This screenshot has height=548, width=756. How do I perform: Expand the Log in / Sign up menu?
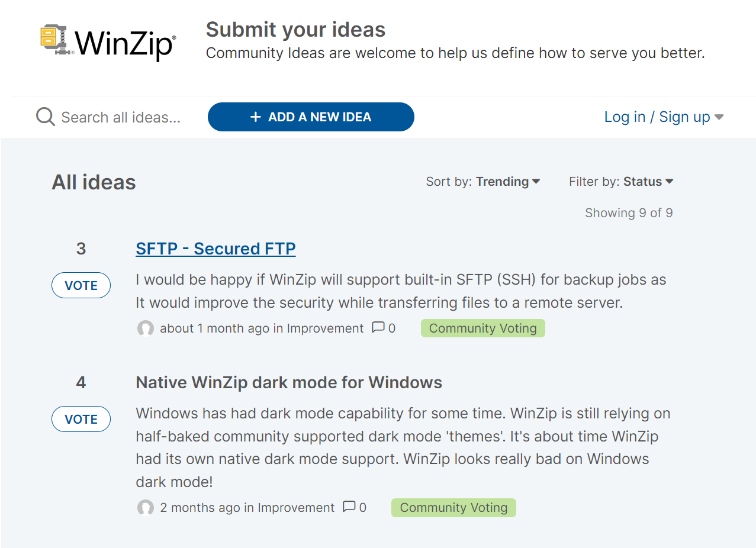[x=657, y=117]
